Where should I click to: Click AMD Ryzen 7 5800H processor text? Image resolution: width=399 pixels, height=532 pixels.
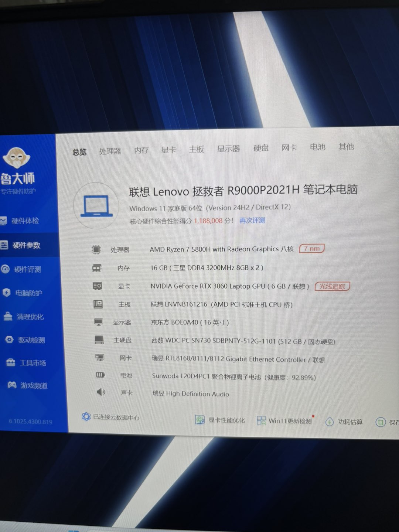click(x=222, y=249)
